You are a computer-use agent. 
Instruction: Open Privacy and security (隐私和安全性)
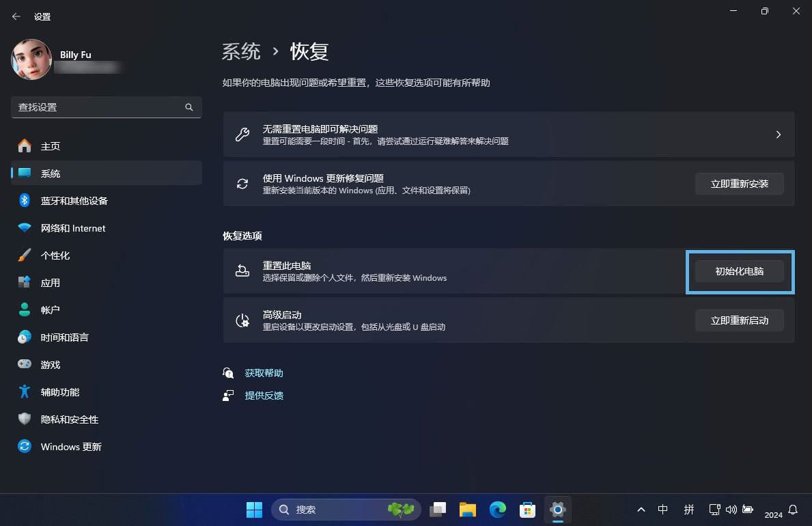pos(69,419)
